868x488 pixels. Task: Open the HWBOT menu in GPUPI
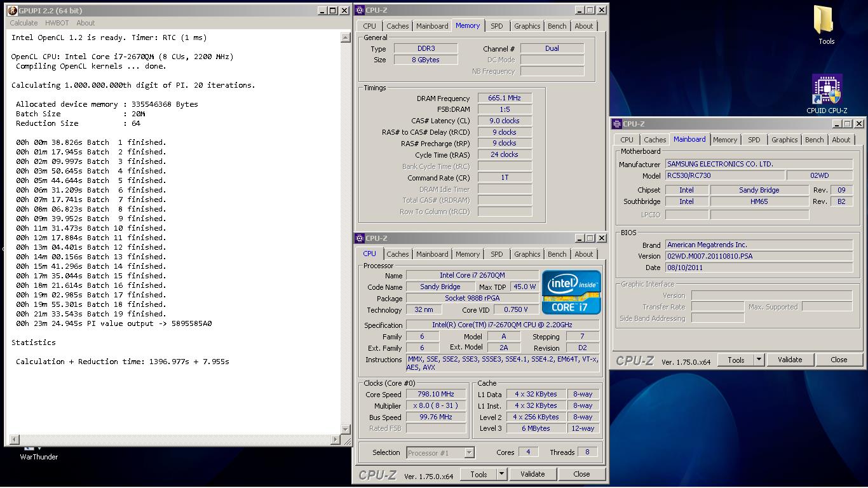click(57, 23)
